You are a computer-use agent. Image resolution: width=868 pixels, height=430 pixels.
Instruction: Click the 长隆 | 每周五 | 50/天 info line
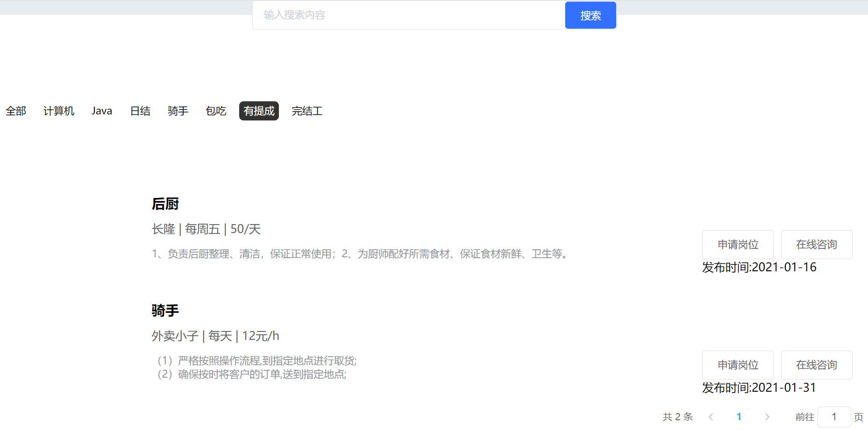206,229
